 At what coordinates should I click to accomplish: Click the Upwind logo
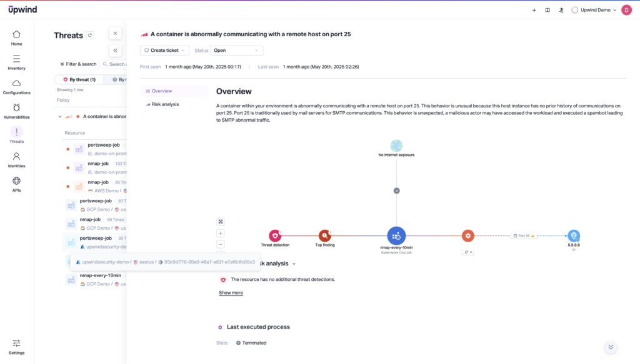pyautogui.click(x=22, y=9)
